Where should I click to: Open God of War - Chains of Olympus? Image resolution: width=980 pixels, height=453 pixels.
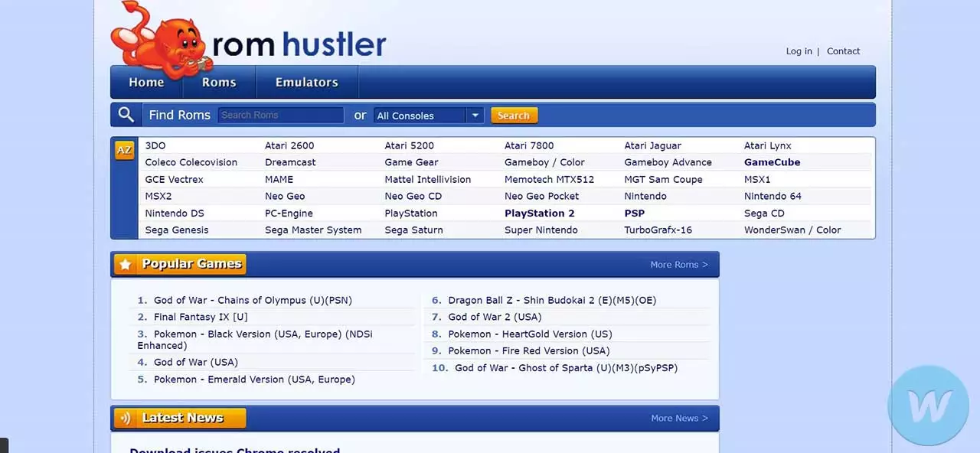[x=253, y=300]
